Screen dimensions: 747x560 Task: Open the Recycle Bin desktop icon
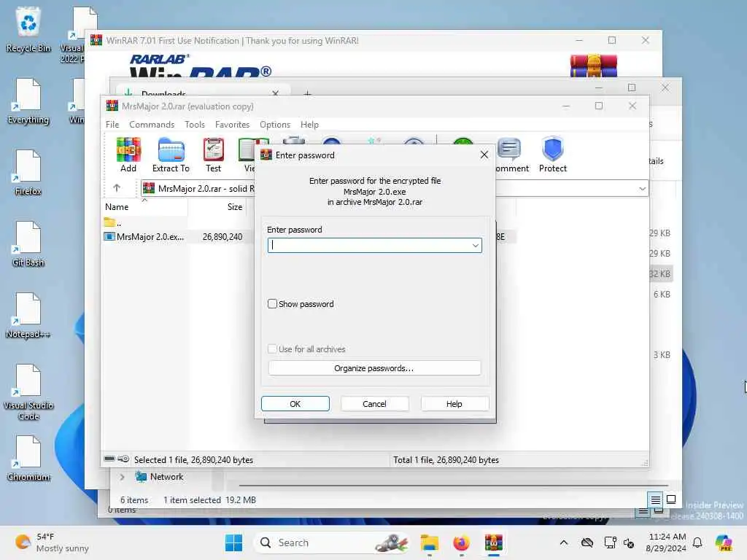click(x=28, y=30)
